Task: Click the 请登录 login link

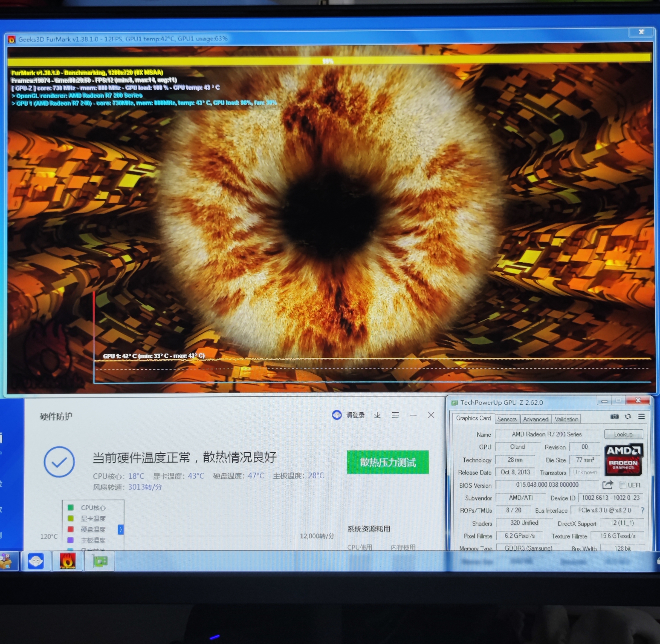Action: coord(355,415)
